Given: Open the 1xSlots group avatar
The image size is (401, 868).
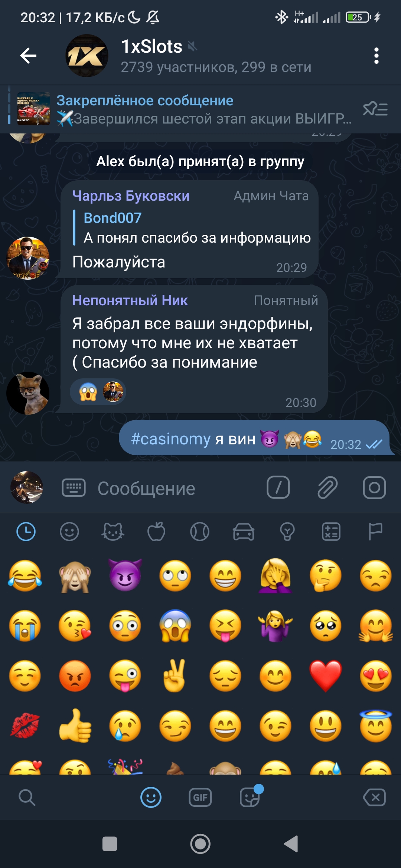Looking at the screenshot, I should tap(87, 56).
